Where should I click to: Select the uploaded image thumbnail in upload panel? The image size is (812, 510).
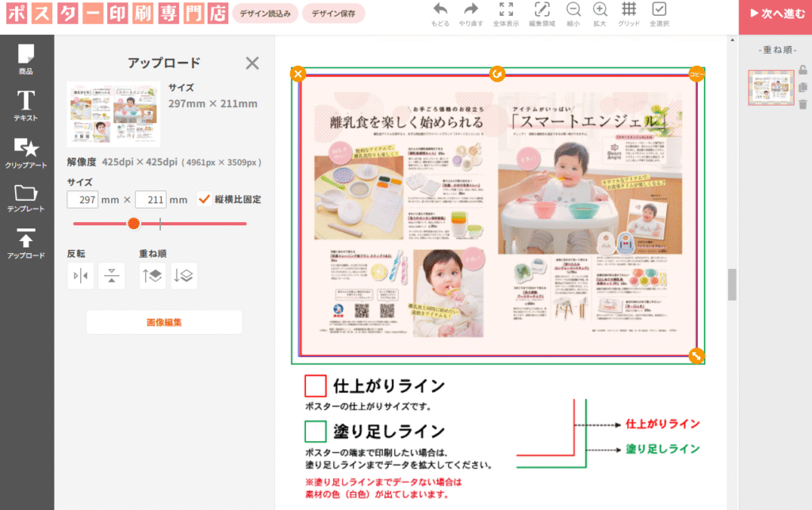(113, 114)
